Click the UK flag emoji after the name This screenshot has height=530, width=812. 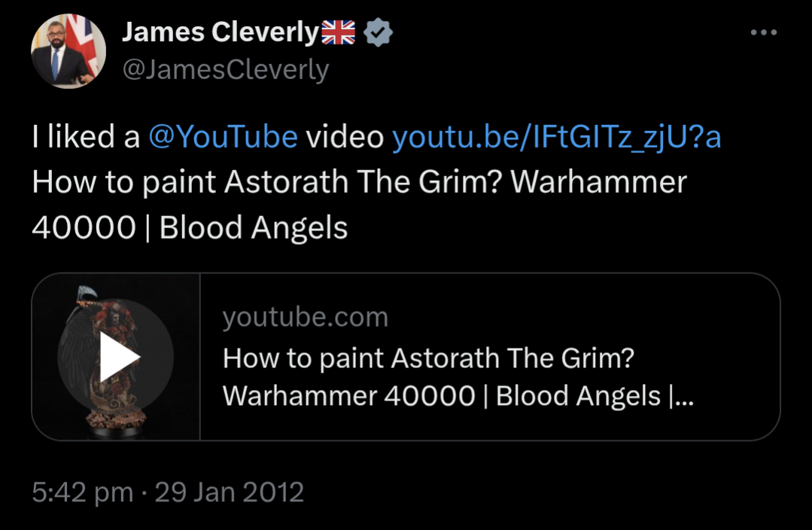[x=338, y=32]
